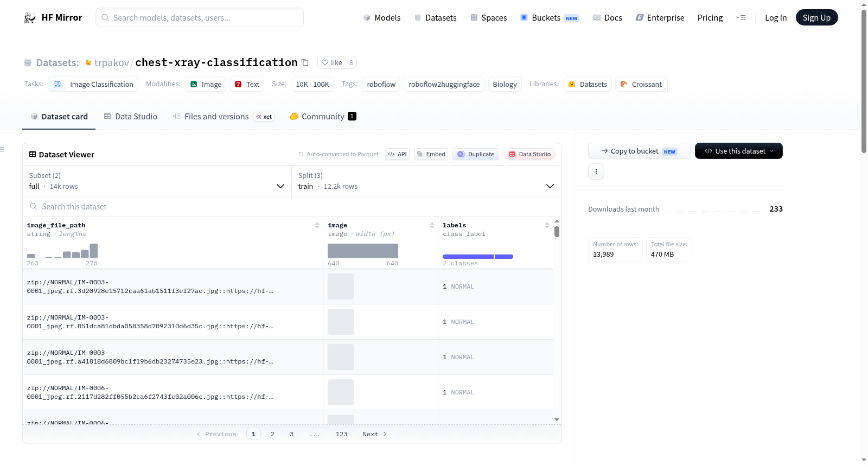868x465 pixels.
Task: Copy dataset name with the copy icon
Action: 305,62
